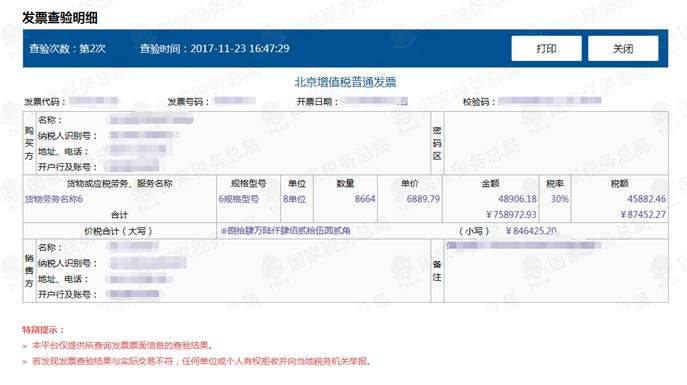
Task: Click the tax amount 45882.46
Action: [646, 199]
